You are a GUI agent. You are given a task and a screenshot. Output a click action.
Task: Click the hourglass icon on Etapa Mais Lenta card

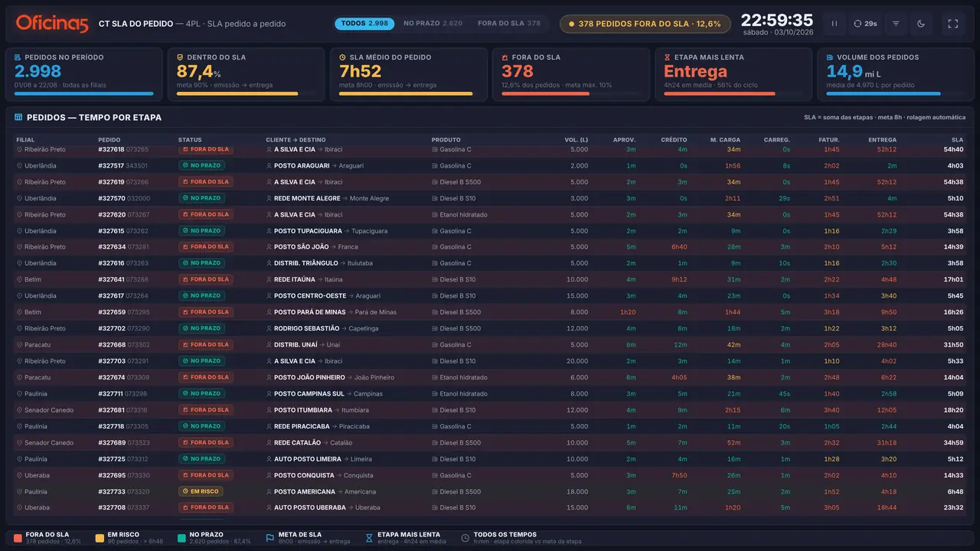[x=668, y=57]
